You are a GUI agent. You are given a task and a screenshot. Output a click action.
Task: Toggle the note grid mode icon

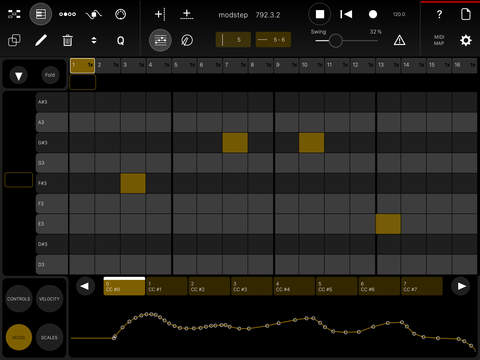[x=160, y=41]
